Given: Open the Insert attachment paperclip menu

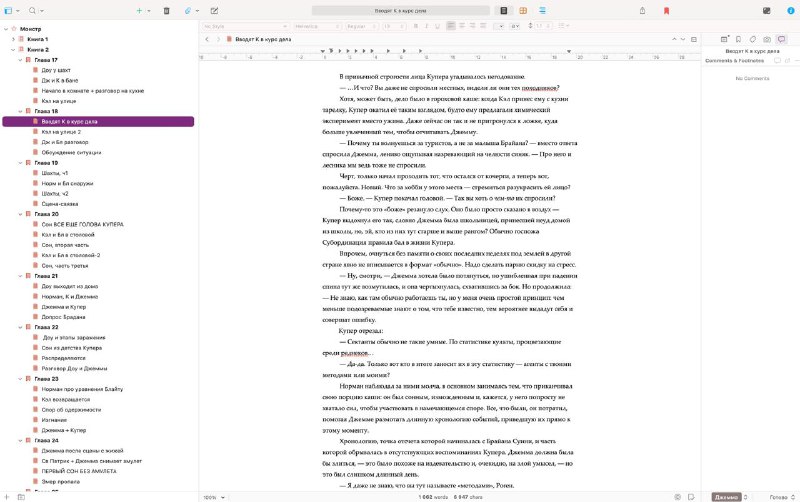Looking at the screenshot, I should [x=188, y=11].
